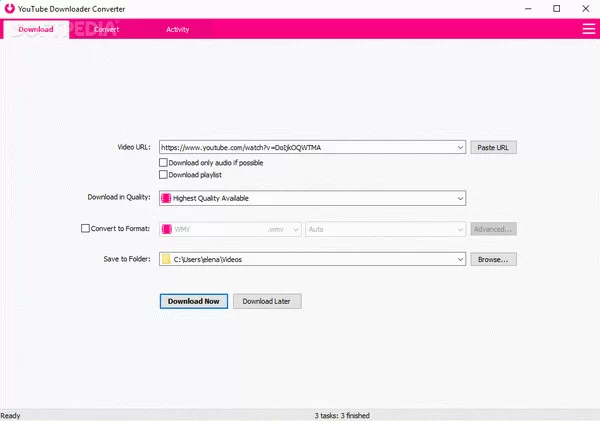Open the Download in Quality dropdown
The height and width of the screenshot is (421, 600).
(460, 198)
